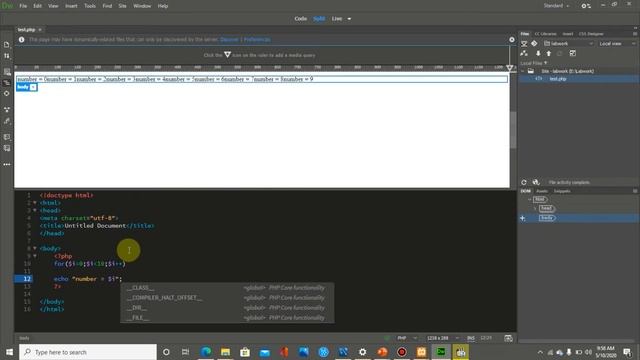The image size is (640, 360).
Task: Click Expand All icon in left toolbar
Action: tap(7, 109)
